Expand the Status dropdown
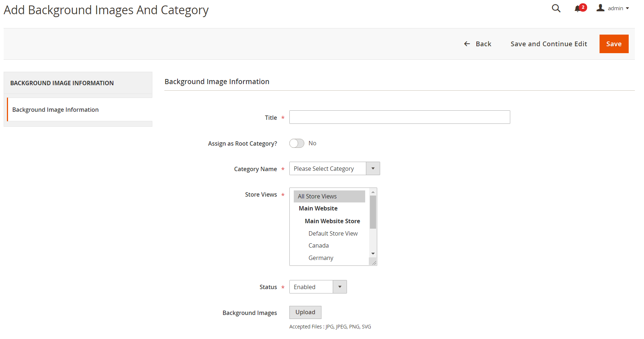The width and height of the screenshot is (644, 339). tap(318, 287)
